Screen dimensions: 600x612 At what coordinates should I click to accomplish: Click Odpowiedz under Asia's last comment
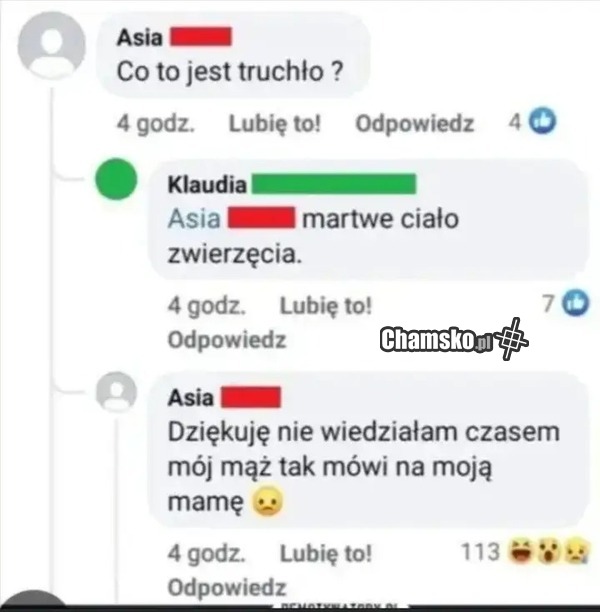point(227,587)
